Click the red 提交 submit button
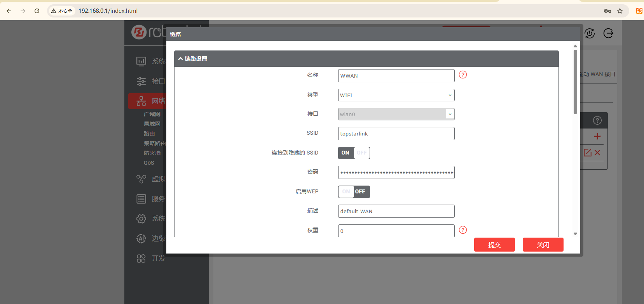The height and width of the screenshot is (304, 644). pyautogui.click(x=494, y=245)
